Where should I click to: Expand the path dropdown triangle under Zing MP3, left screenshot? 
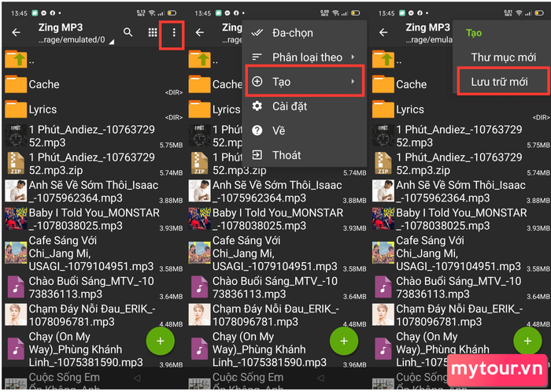112,42
